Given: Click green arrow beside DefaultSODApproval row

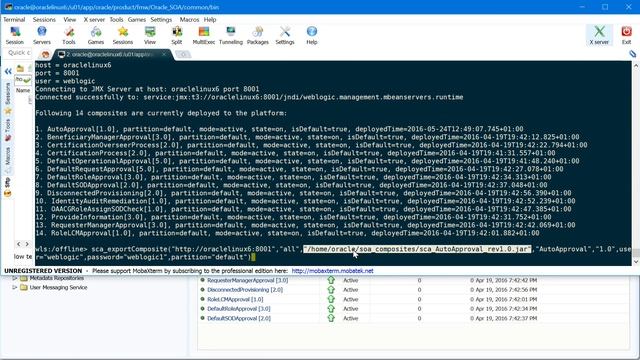Looking at the screenshot, I should point(331,318).
